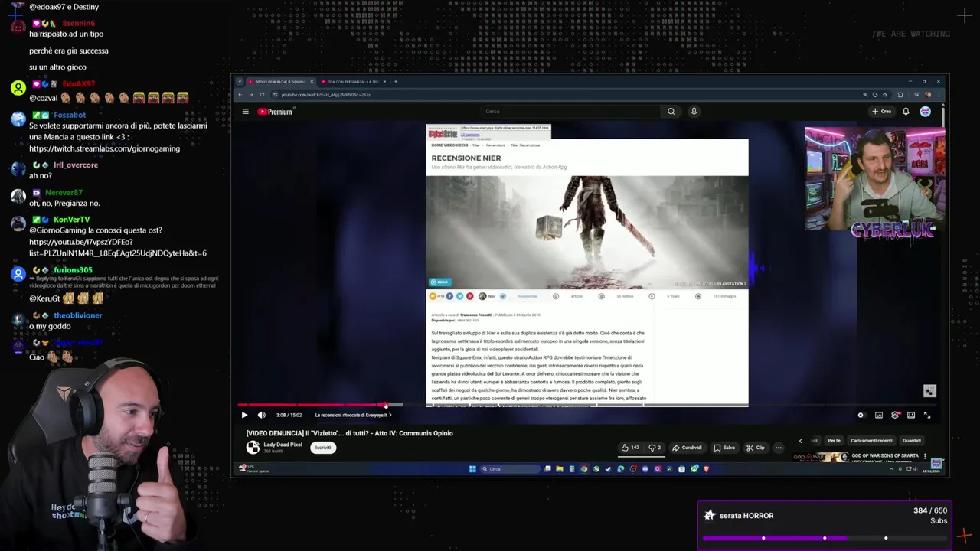Open the Windows Start menu

click(x=472, y=469)
